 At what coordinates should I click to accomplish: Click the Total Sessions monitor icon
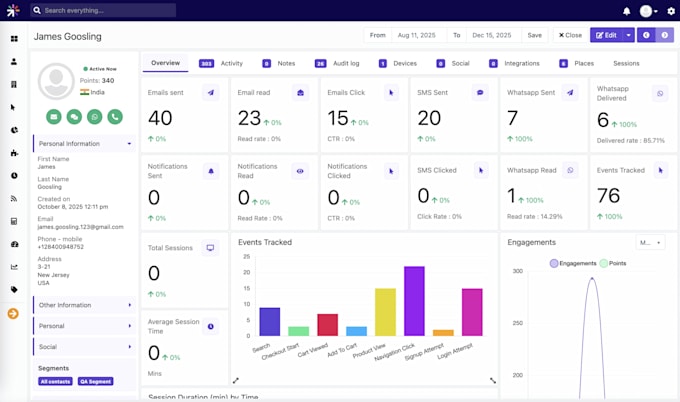coord(210,248)
